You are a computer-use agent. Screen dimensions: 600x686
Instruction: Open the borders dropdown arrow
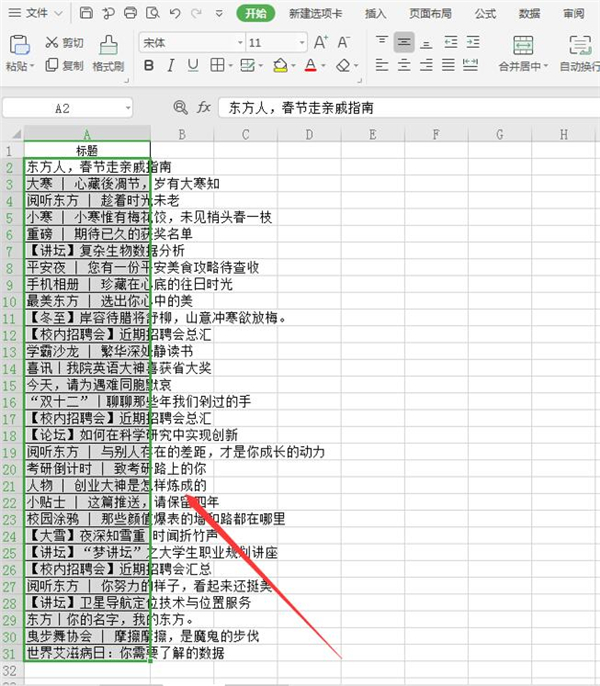click(x=231, y=66)
